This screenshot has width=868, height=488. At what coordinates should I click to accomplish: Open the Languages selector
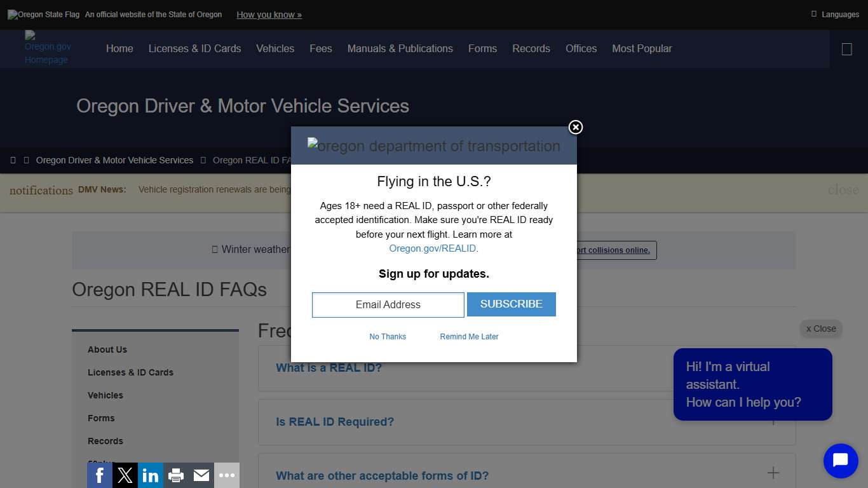(834, 14)
